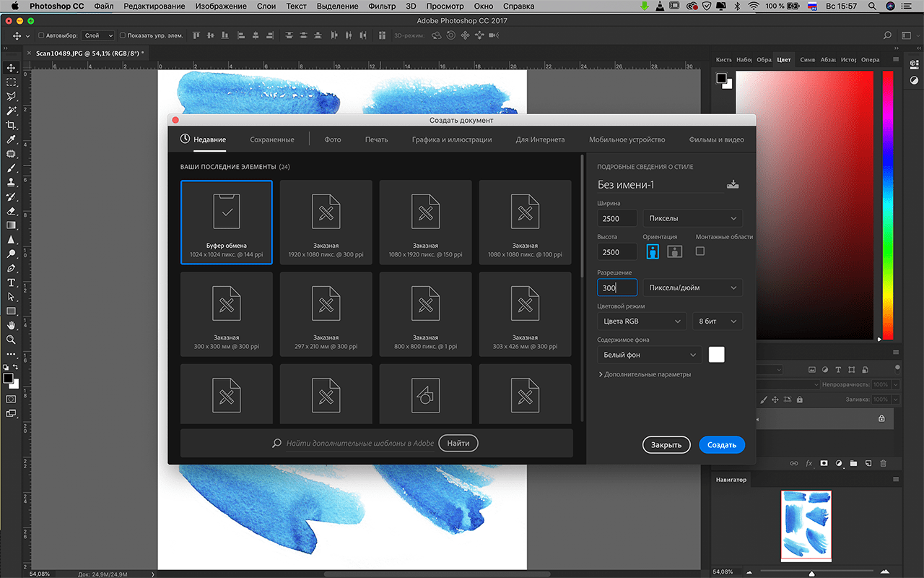This screenshot has height=578, width=924.
Task: Select the Crop tool
Action: tap(11, 125)
